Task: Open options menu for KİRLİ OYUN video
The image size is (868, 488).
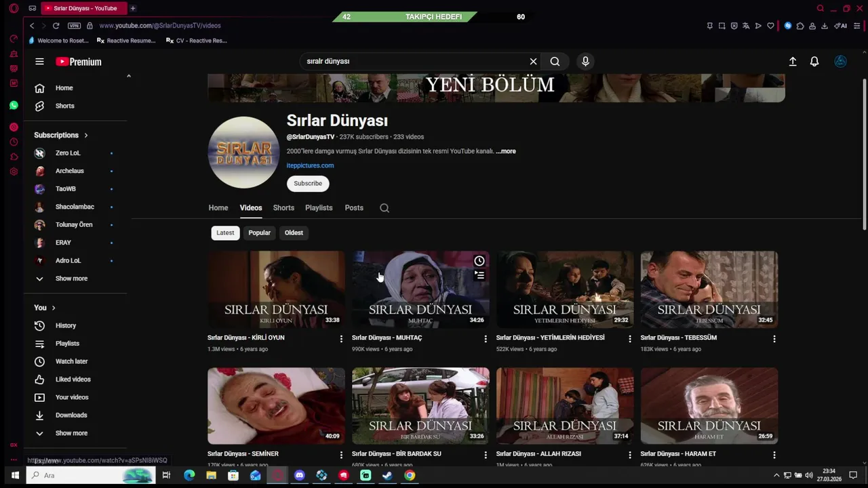Action: coord(341,339)
